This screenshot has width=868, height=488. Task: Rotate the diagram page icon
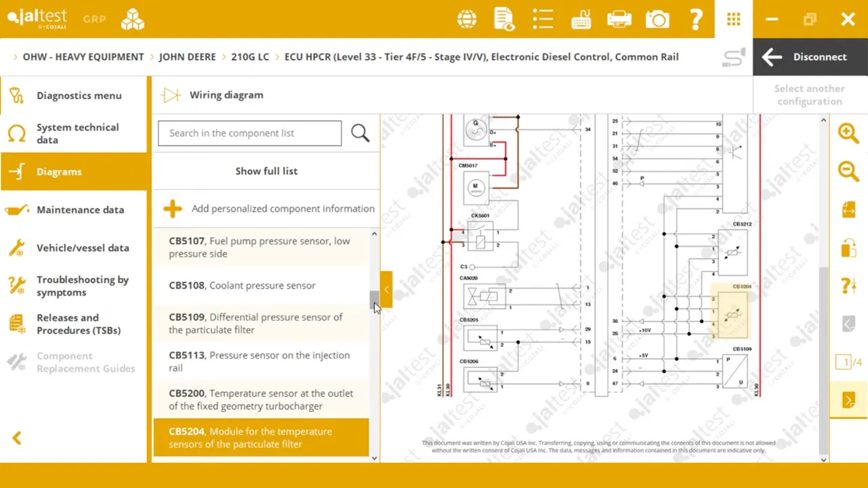(848, 247)
